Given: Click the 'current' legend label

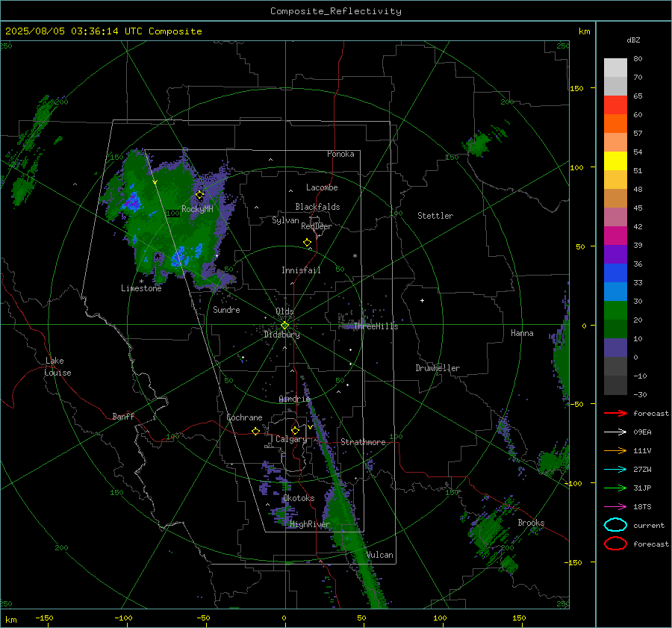Looking at the screenshot, I should point(649,525).
